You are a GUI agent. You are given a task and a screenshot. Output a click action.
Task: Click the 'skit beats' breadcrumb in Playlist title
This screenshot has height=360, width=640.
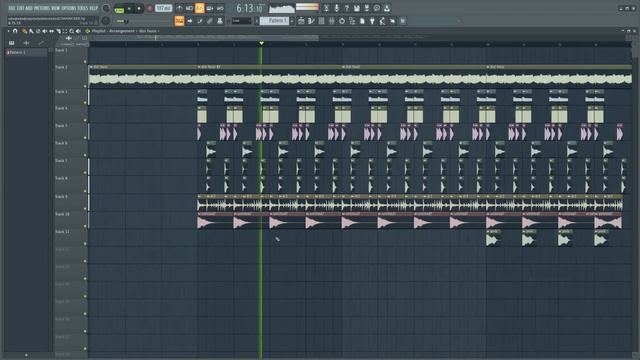click(x=148, y=31)
